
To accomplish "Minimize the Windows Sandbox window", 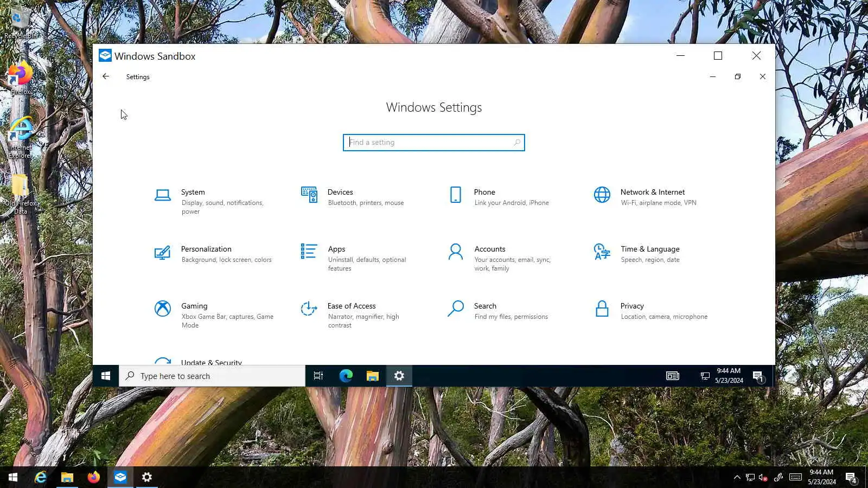I will 681,56.
